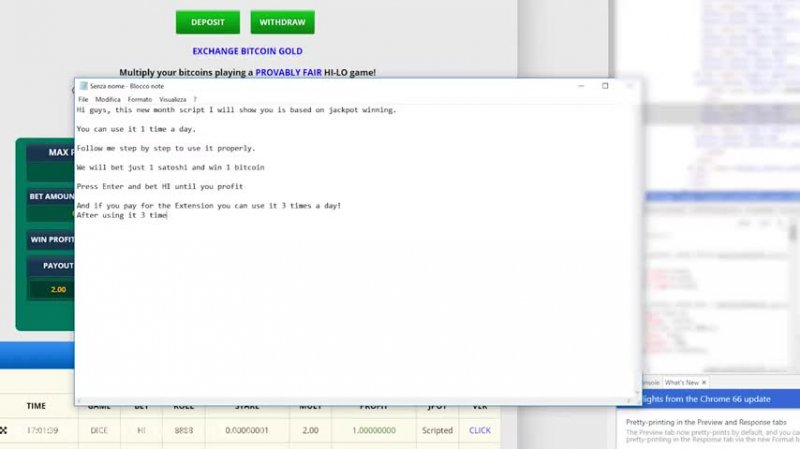Click Notepad horizontal scrollbar left arrow

pos(80,401)
